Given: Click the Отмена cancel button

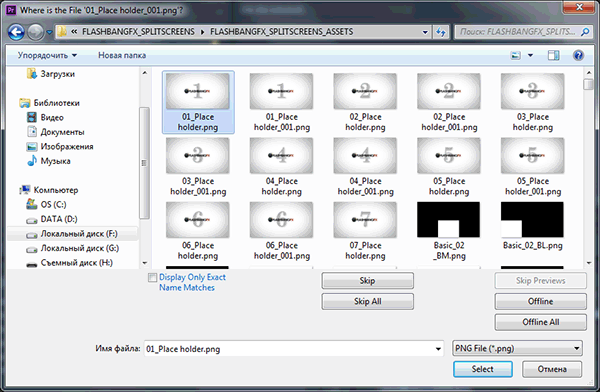Looking at the screenshot, I should click(x=552, y=369).
